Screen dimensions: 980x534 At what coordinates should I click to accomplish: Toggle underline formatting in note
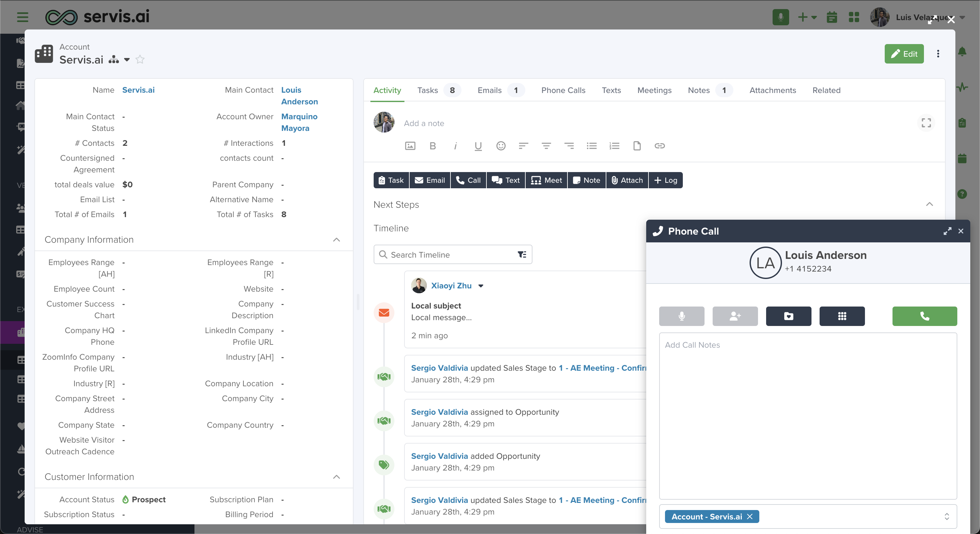point(478,146)
